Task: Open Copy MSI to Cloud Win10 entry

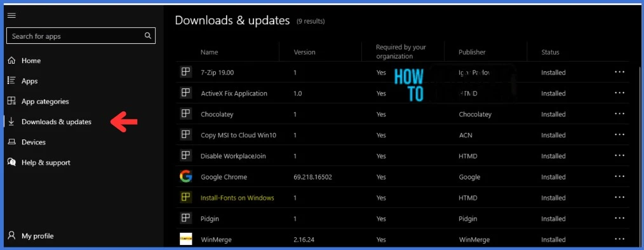Action: click(x=238, y=135)
